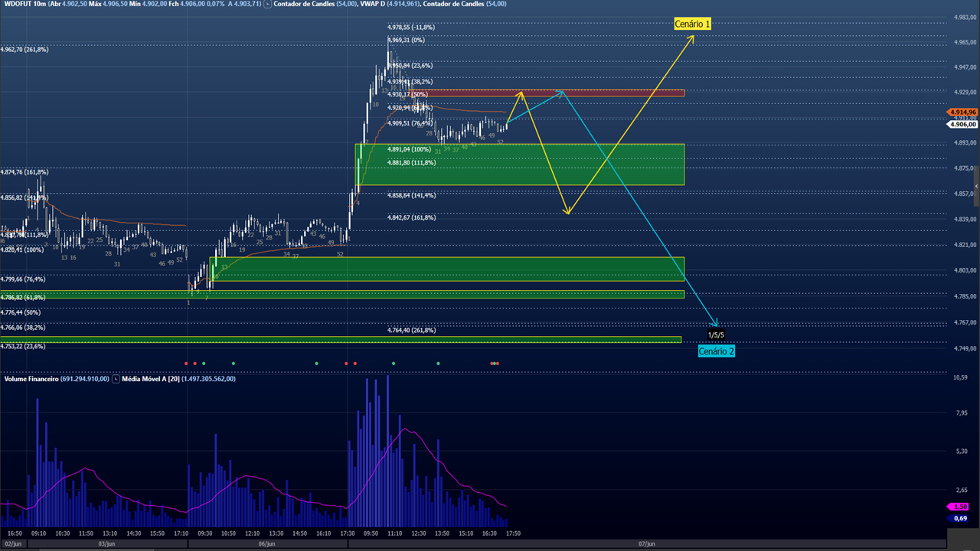Click the 03/jun date on time axis
980x551 pixels.
pyautogui.click(x=106, y=544)
